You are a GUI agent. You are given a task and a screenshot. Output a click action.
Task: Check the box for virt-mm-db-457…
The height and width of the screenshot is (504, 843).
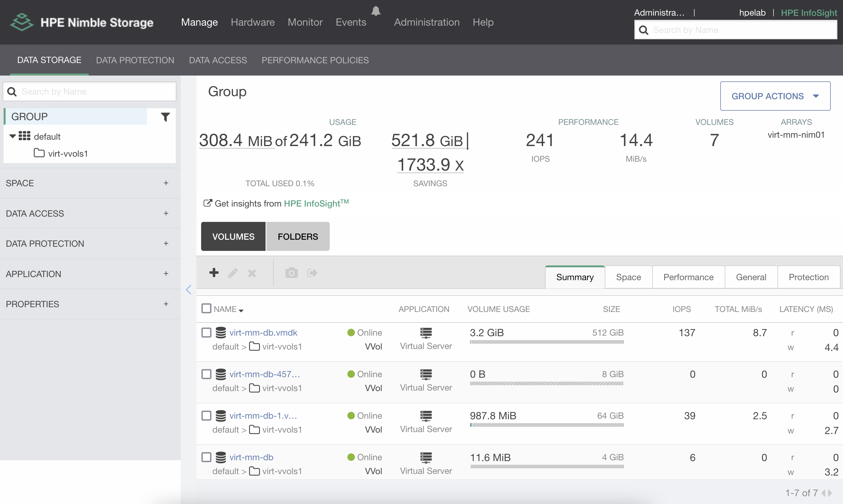point(206,374)
